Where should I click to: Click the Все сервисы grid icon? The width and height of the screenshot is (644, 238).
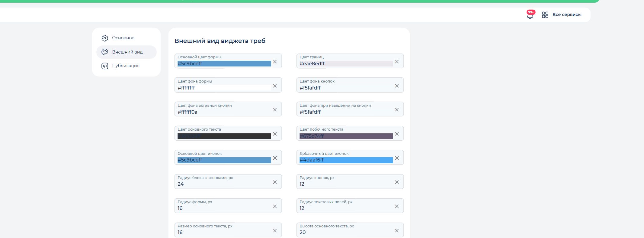[x=545, y=15]
